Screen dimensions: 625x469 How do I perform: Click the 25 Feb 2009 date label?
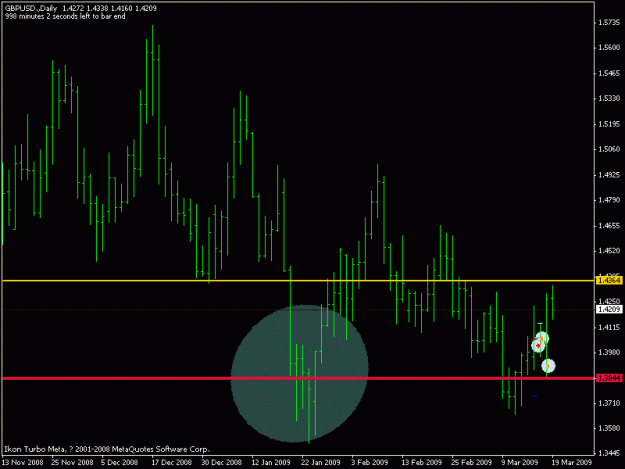pyautogui.click(x=472, y=462)
